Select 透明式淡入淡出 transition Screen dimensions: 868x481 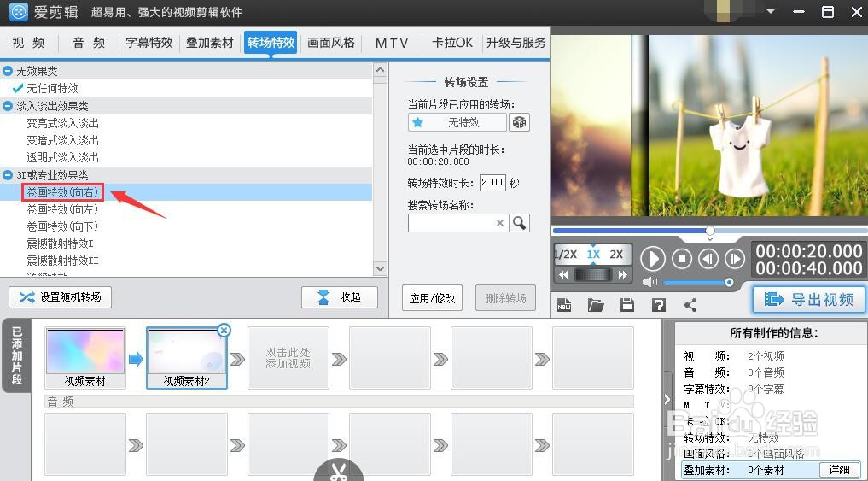click(62, 157)
